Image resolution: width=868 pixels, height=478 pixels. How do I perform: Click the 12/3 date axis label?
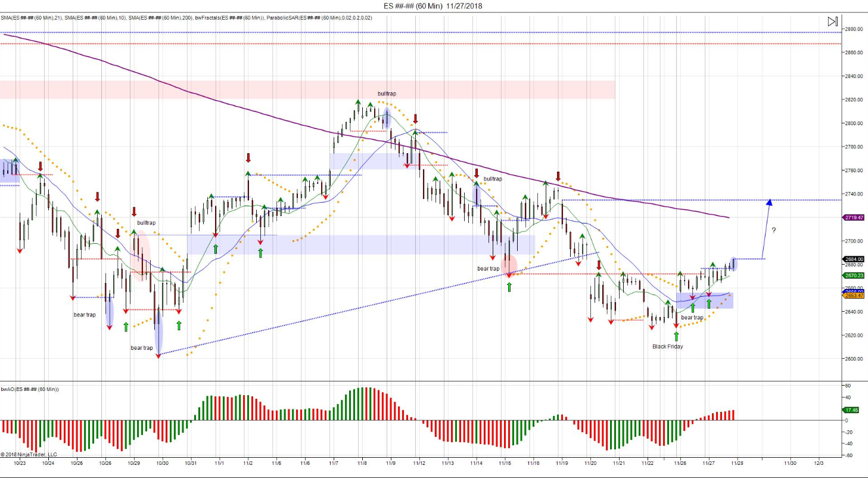819,463
